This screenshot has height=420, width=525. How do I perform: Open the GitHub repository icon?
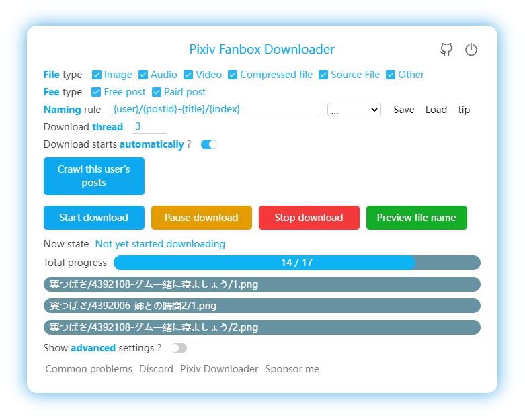446,50
